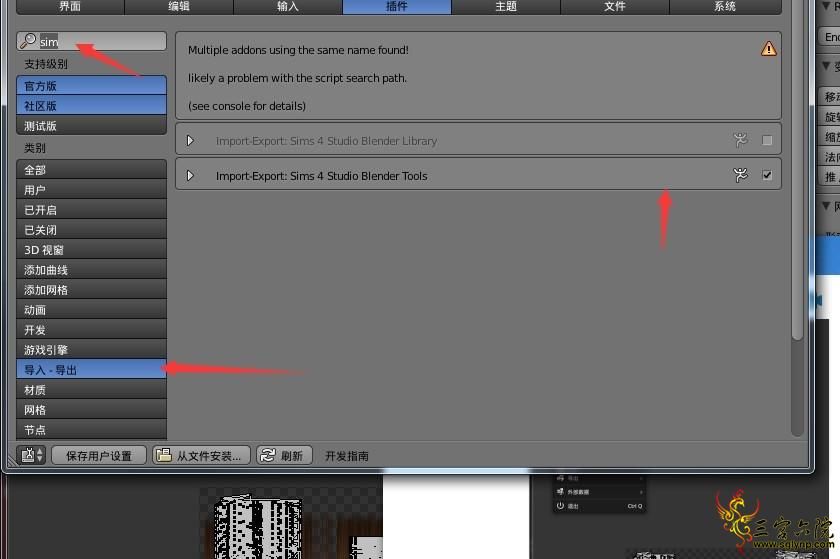Screen dimensions: 840x559
Task: Select the 网格 category
Action: click(x=92, y=409)
